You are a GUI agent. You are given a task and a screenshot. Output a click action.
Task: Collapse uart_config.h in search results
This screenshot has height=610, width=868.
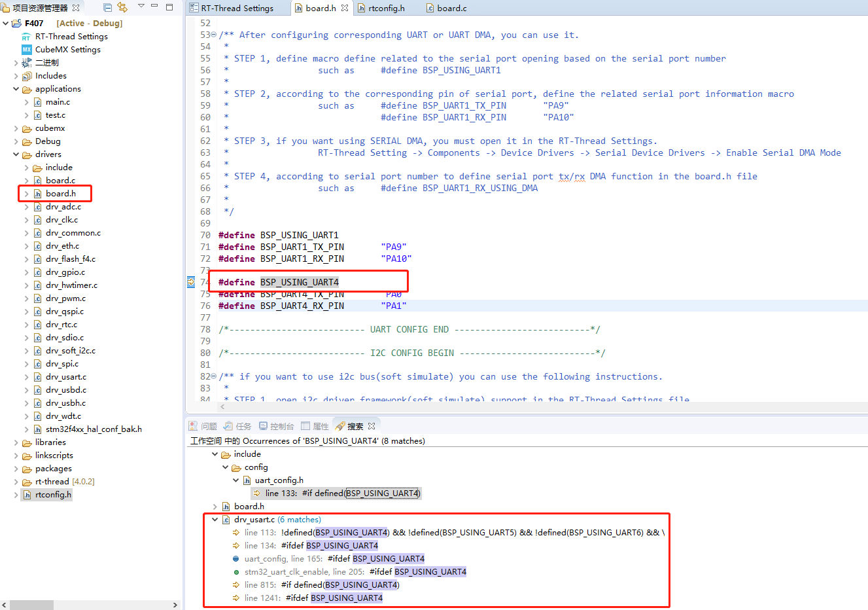[x=236, y=480]
